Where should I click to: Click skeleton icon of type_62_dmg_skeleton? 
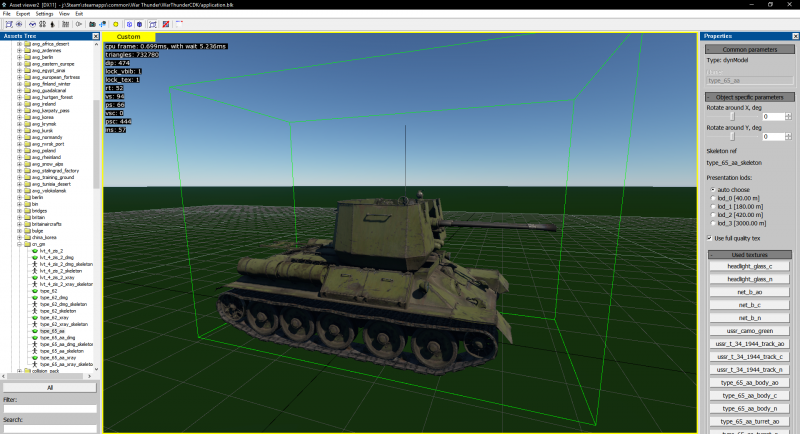click(x=35, y=304)
